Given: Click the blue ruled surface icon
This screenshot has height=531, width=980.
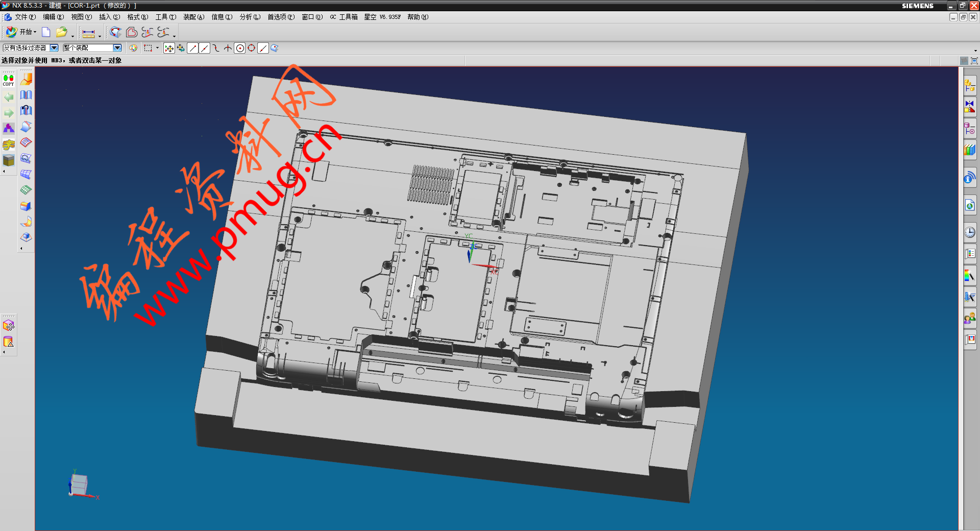Looking at the screenshot, I should click(26, 95).
